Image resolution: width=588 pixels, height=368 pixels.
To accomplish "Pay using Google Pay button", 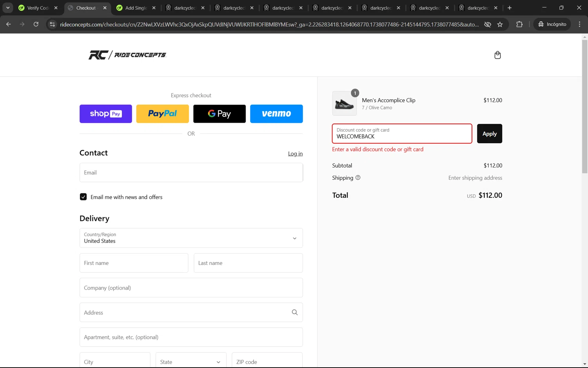I will click(220, 114).
